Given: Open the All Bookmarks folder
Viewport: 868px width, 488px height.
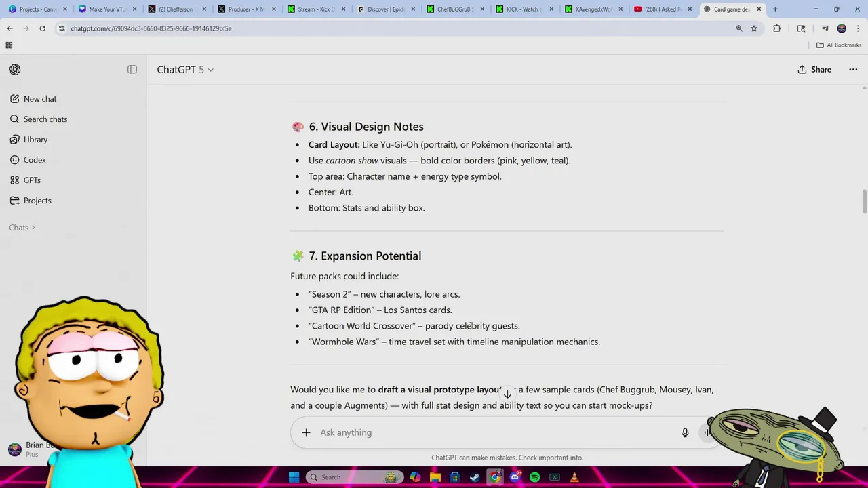Looking at the screenshot, I should coord(839,45).
